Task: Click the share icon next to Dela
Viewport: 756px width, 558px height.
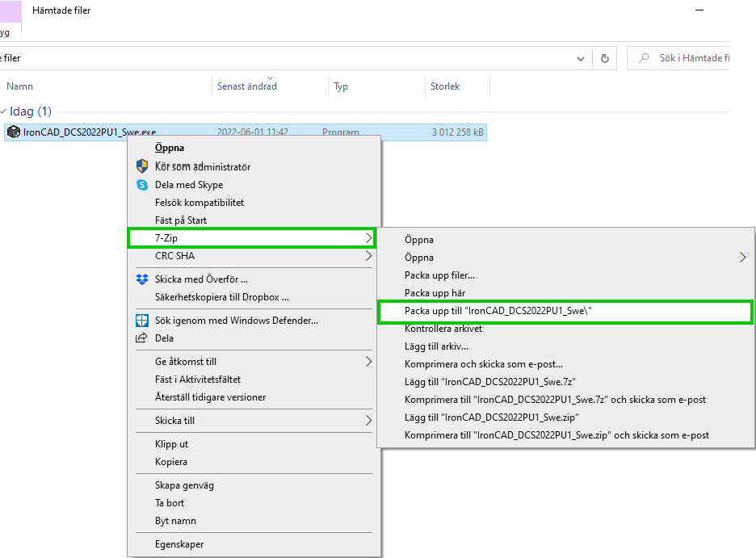Action: tap(142, 338)
